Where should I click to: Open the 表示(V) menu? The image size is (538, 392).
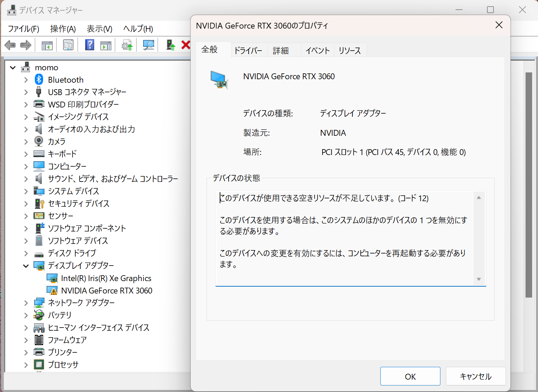pos(99,29)
